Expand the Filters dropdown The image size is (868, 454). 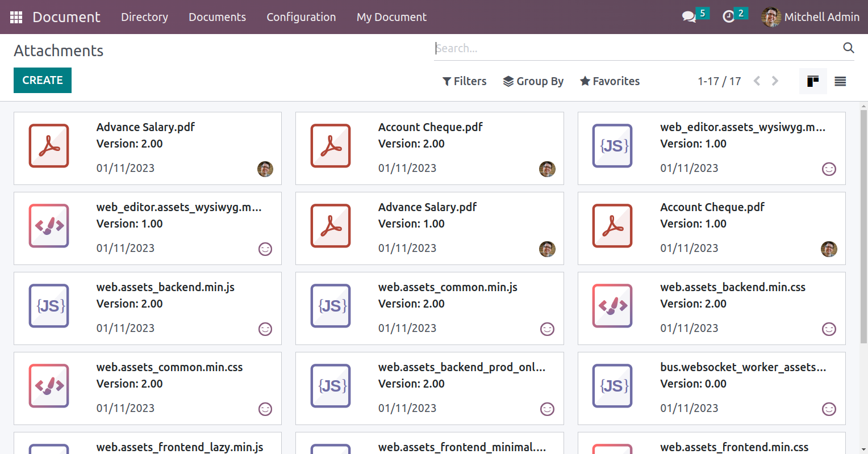tap(464, 81)
